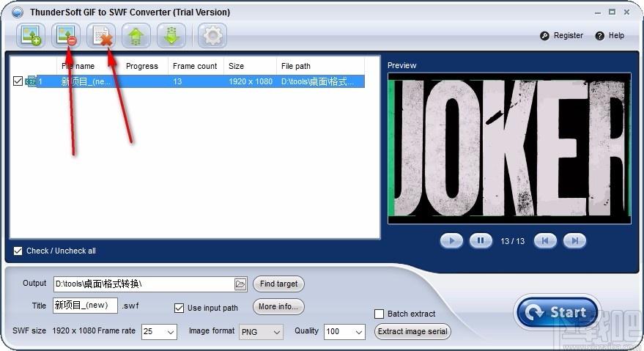Click the application logo icon in title bar

point(18,12)
